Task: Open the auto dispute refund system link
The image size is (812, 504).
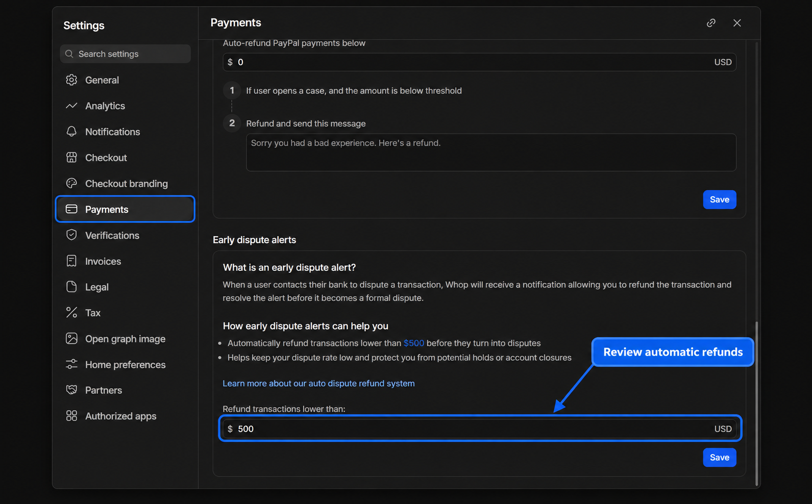Action: (x=318, y=384)
